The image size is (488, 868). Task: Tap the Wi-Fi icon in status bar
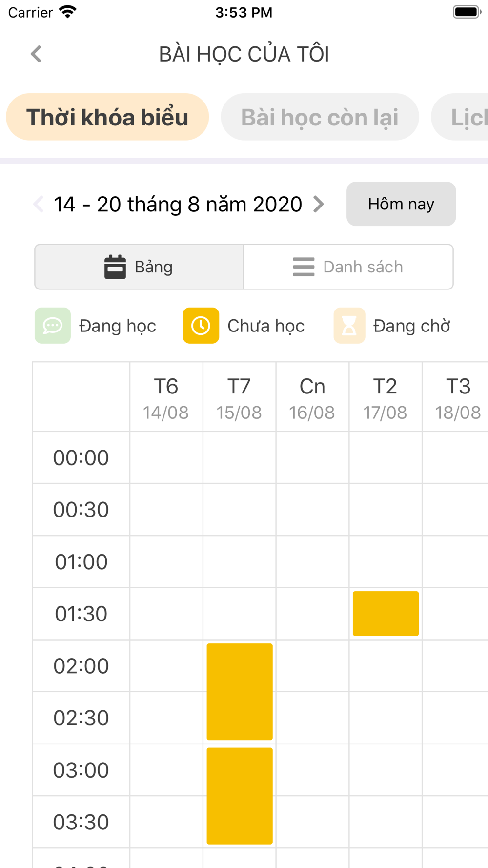pos(68,12)
